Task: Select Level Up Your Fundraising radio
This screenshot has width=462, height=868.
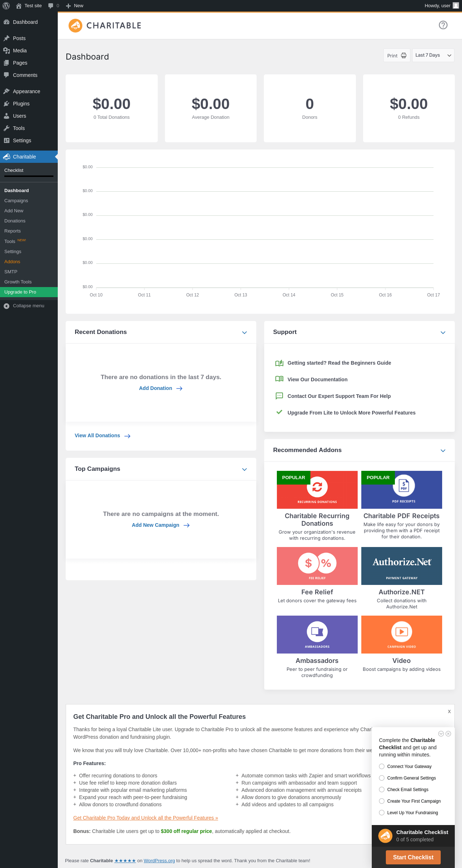Action: tap(382, 812)
